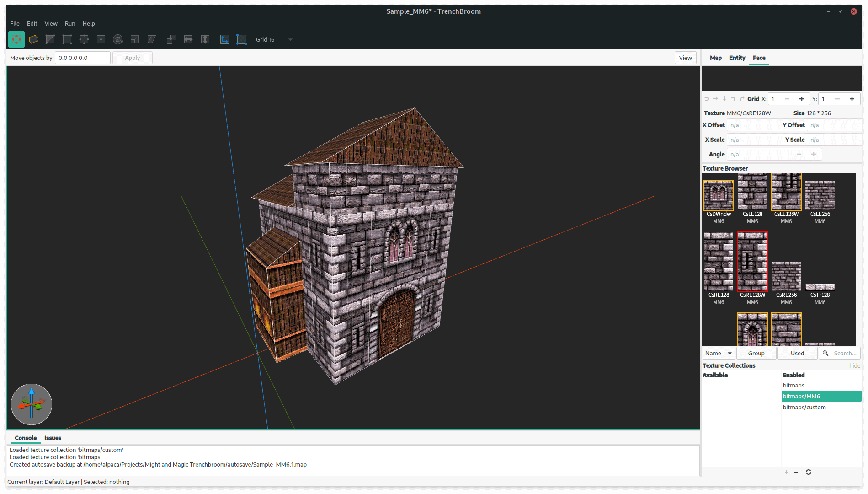Open the View options dropdown
The width and height of the screenshot is (868, 494).
point(685,58)
